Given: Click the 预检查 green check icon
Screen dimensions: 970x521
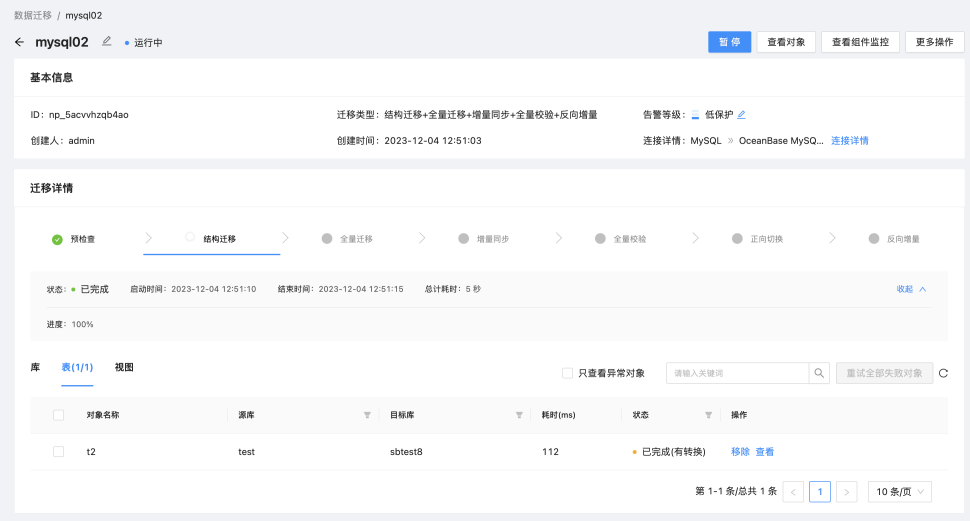Looking at the screenshot, I should [57, 239].
